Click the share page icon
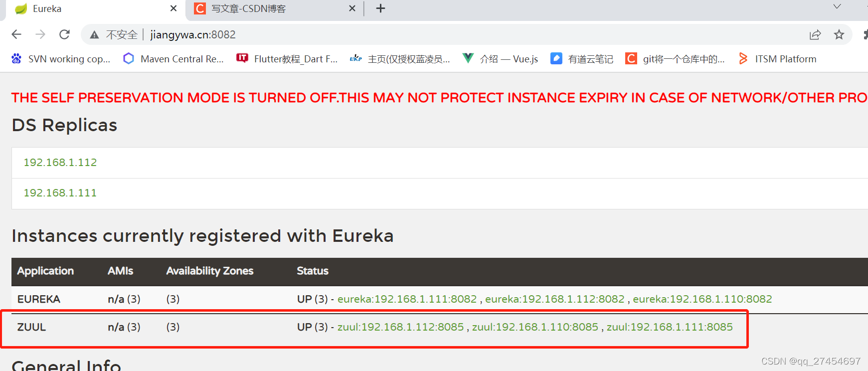 tap(815, 34)
